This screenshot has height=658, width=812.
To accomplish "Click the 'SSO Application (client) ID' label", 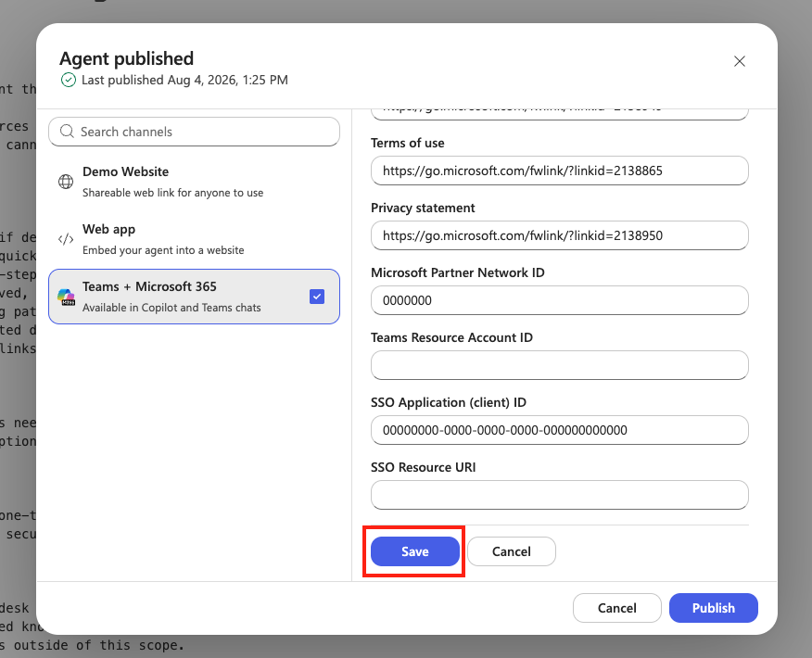I will pos(449,402).
